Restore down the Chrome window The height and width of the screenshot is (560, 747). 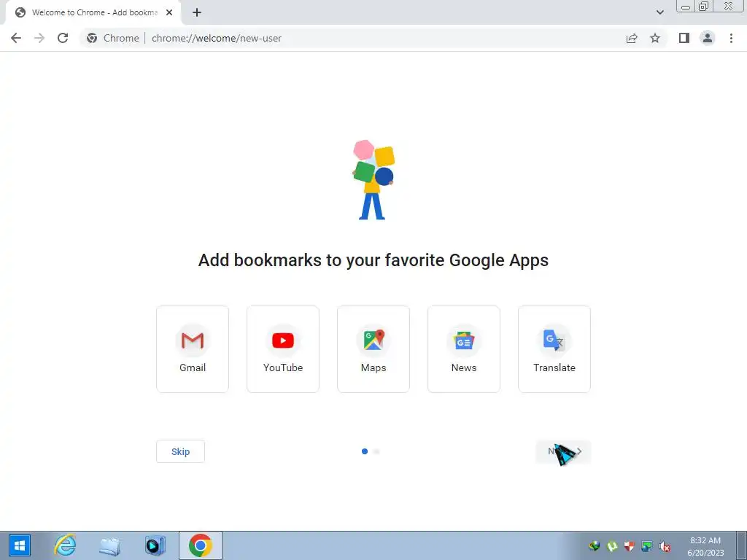[704, 6]
